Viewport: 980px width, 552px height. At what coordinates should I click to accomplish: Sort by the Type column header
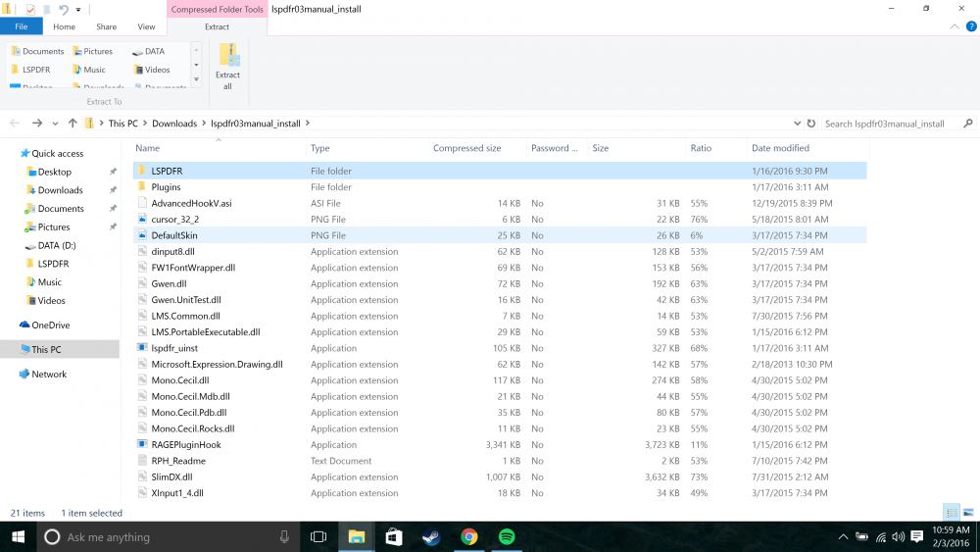[x=320, y=148]
